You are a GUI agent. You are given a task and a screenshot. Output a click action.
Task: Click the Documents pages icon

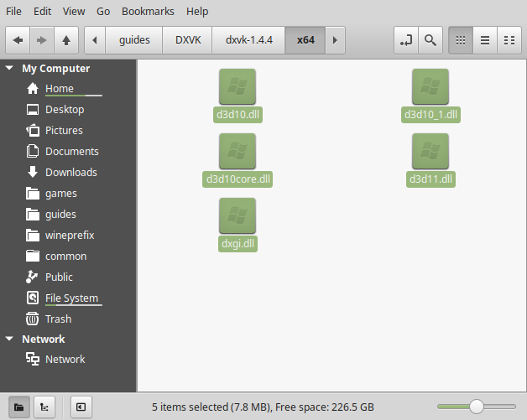point(33,151)
